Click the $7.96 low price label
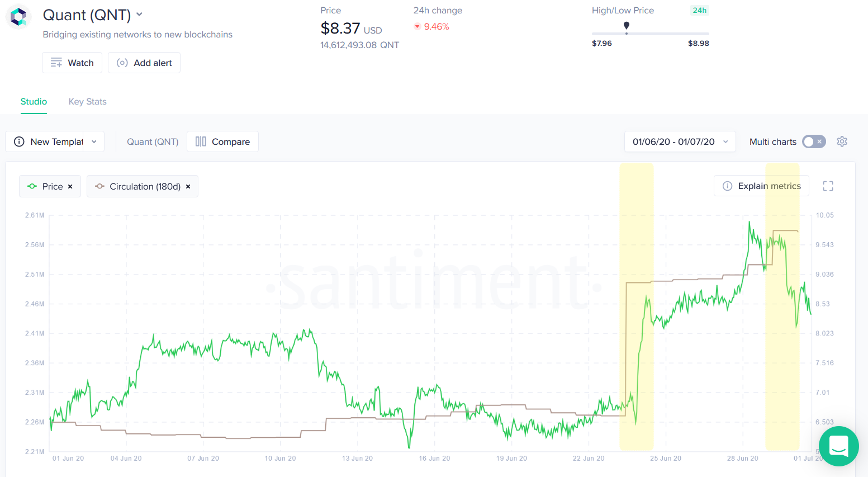Image resolution: width=868 pixels, height=477 pixels. 602,43
